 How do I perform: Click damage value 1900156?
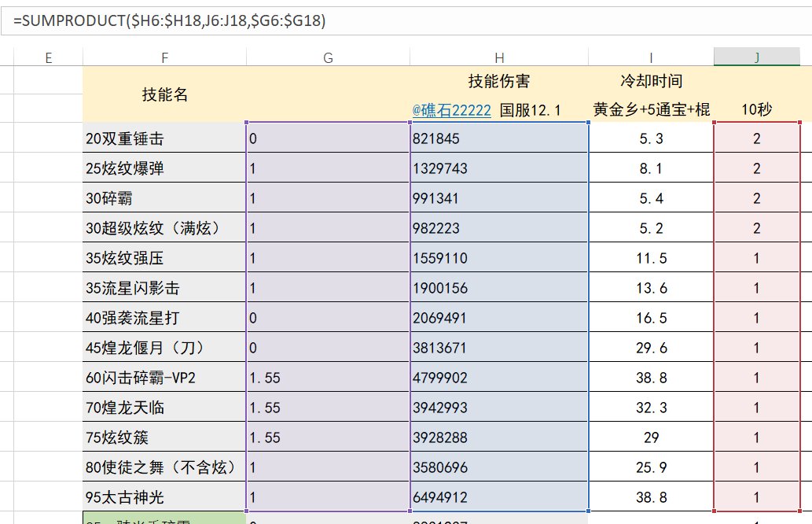click(499, 288)
